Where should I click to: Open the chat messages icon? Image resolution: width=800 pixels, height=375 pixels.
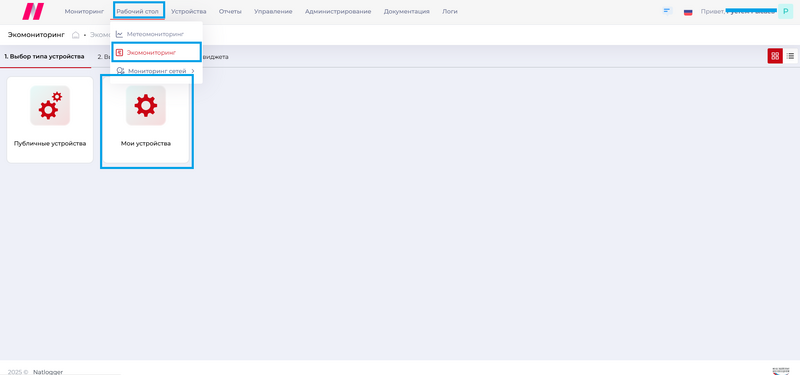[x=667, y=11]
